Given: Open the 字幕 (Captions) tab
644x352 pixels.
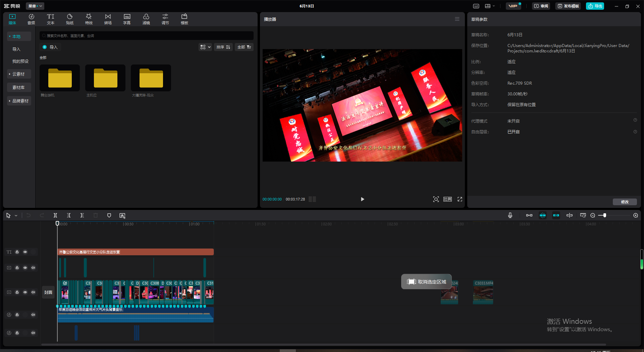Looking at the screenshot, I should pos(127,19).
